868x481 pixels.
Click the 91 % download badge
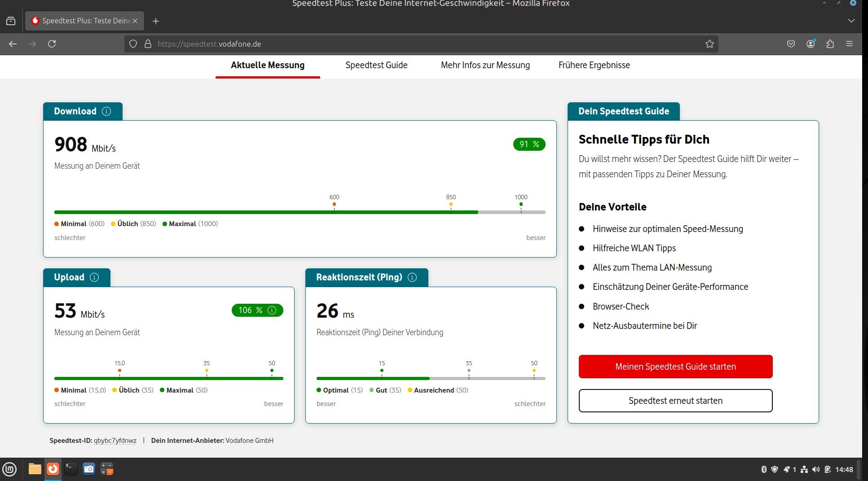[x=529, y=144]
